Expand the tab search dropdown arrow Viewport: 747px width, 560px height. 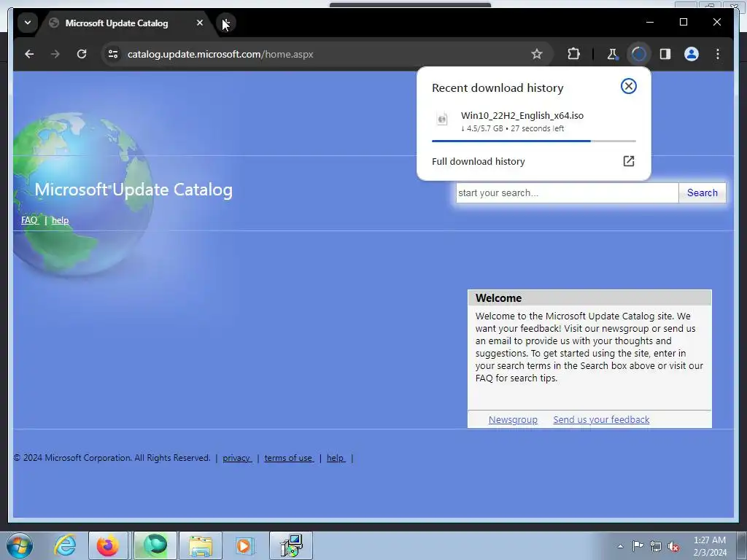(28, 23)
